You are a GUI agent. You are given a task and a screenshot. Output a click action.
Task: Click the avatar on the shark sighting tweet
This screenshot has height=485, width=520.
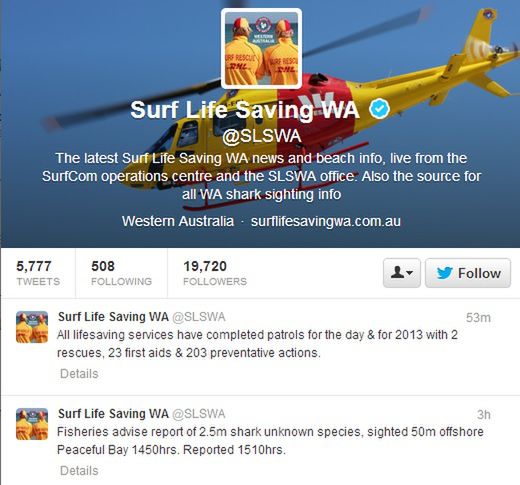[x=32, y=424]
